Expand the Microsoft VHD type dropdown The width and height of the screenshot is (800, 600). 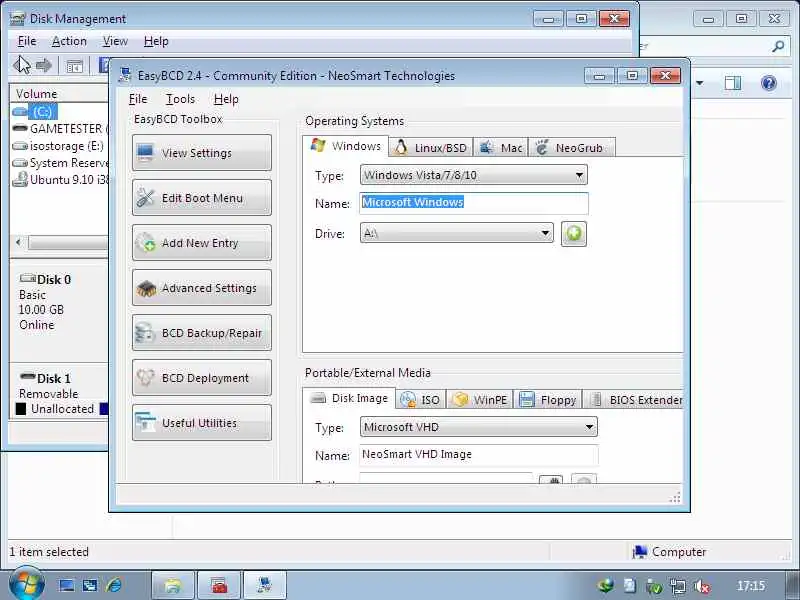click(x=589, y=427)
